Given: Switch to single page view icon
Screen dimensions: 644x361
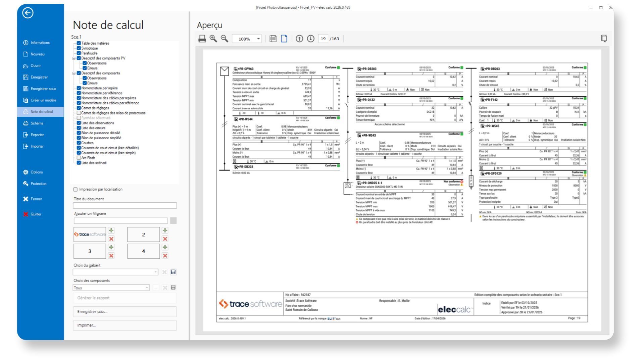Looking at the screenshot, I should click(x=284, y=39).
